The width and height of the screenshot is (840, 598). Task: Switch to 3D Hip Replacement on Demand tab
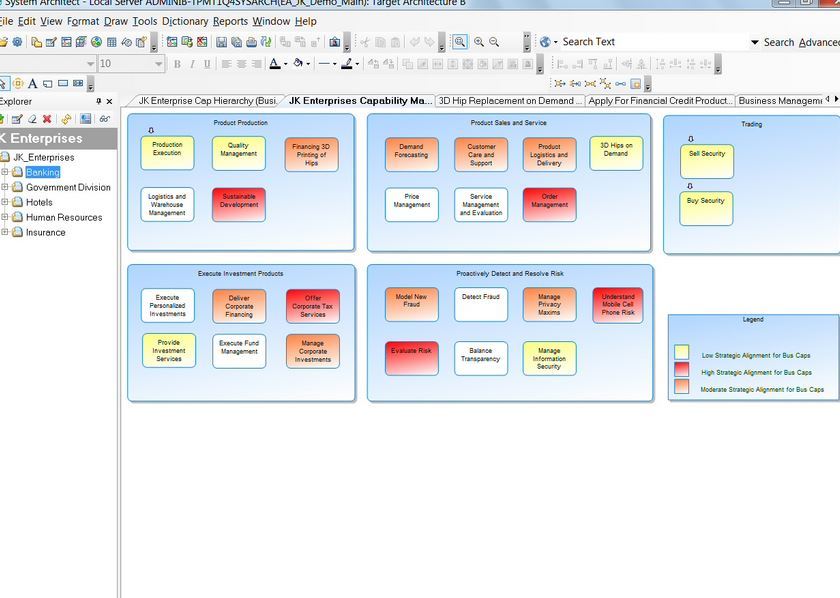click(x=509, y=101)
